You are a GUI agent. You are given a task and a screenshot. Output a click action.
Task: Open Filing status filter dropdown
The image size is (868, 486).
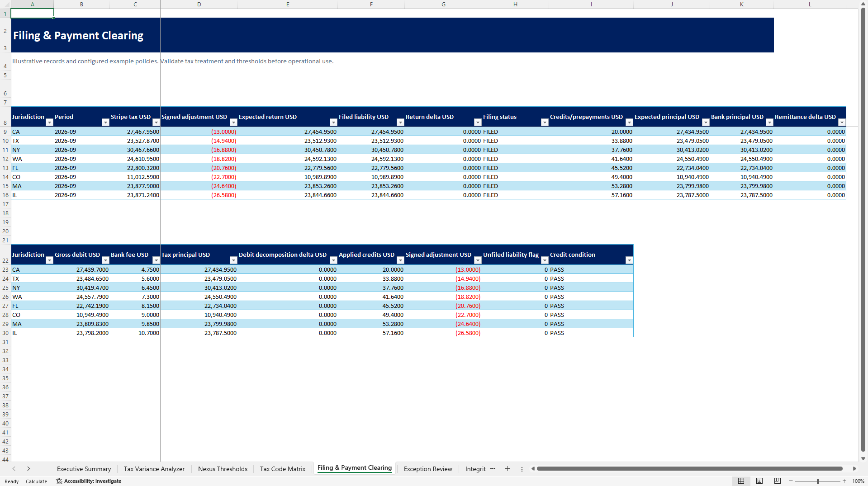pyautogui.click(x=545, y=123)
